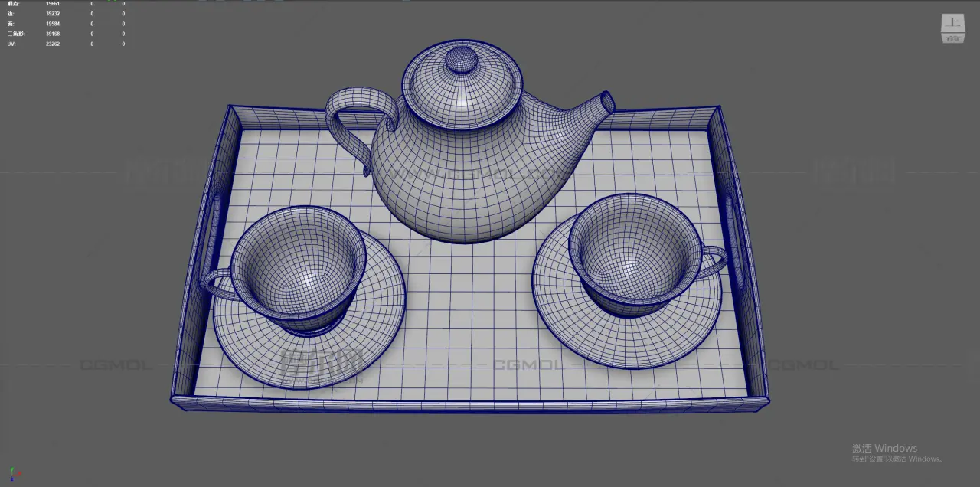Image resolution: width=980 pixels, height=487 pixels.
Task: Click the front face of the view cube
Action: point(952,38)
